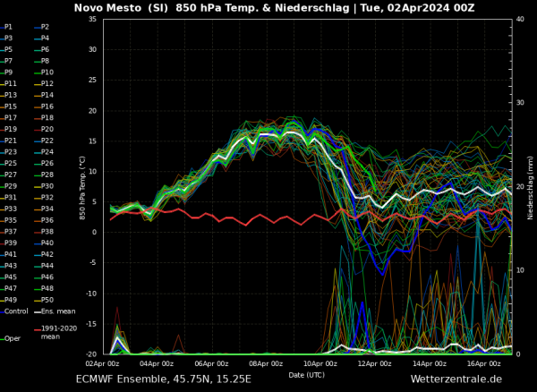Screen dimensions: 537x392
Task: Select legend entry P8
Action: point(42,61)
